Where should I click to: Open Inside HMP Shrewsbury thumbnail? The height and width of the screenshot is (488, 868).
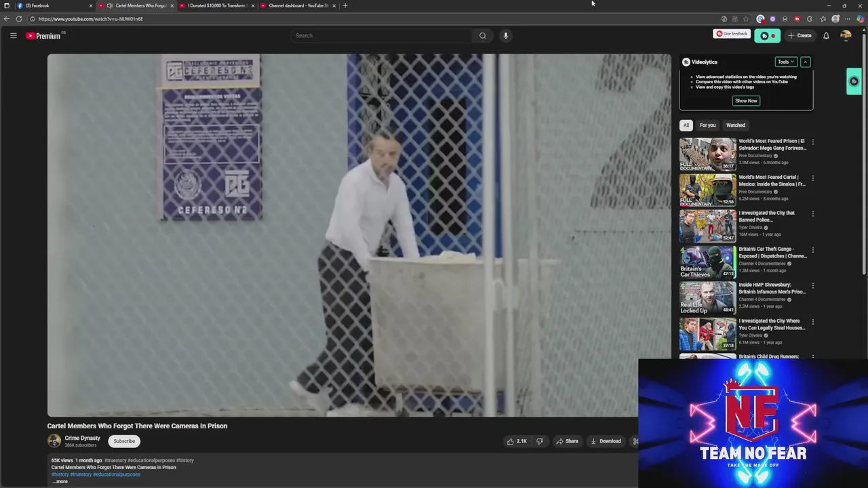(x=707, y=298)
